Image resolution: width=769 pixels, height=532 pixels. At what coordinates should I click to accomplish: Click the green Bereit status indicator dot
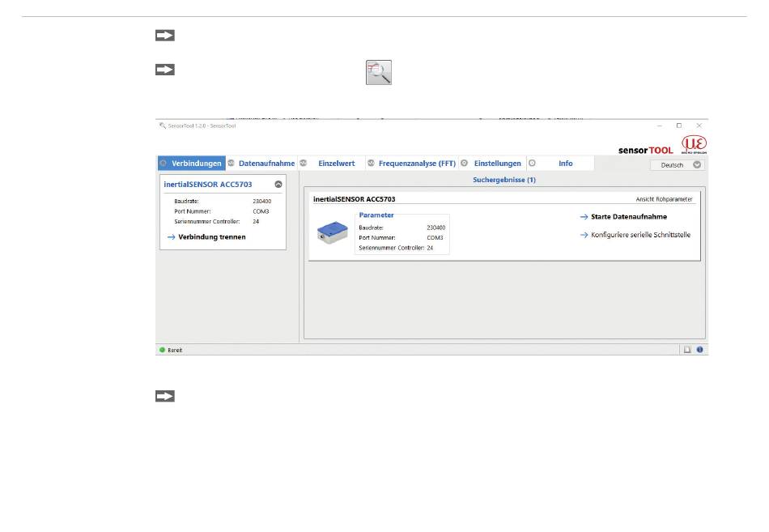click(163, 350)
